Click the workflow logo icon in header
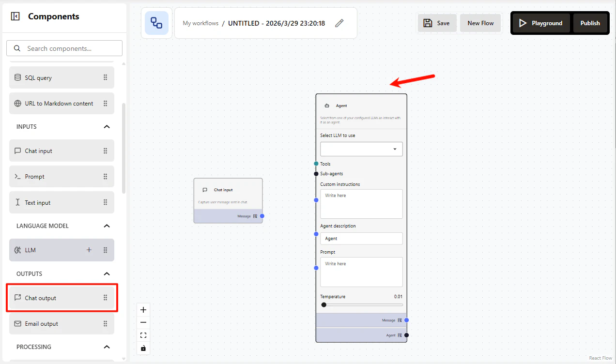This screenshot has height=364, width=616. 156,23
